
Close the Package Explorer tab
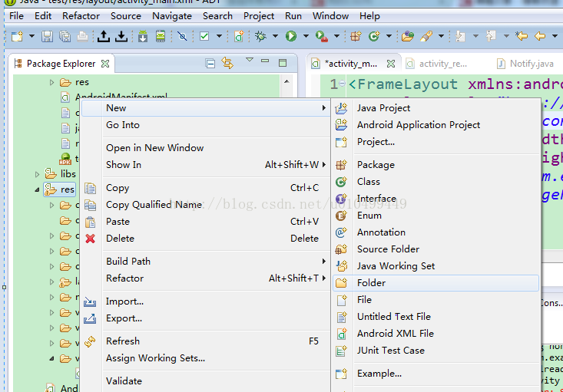pyautogui.click(x=105, y=64)
